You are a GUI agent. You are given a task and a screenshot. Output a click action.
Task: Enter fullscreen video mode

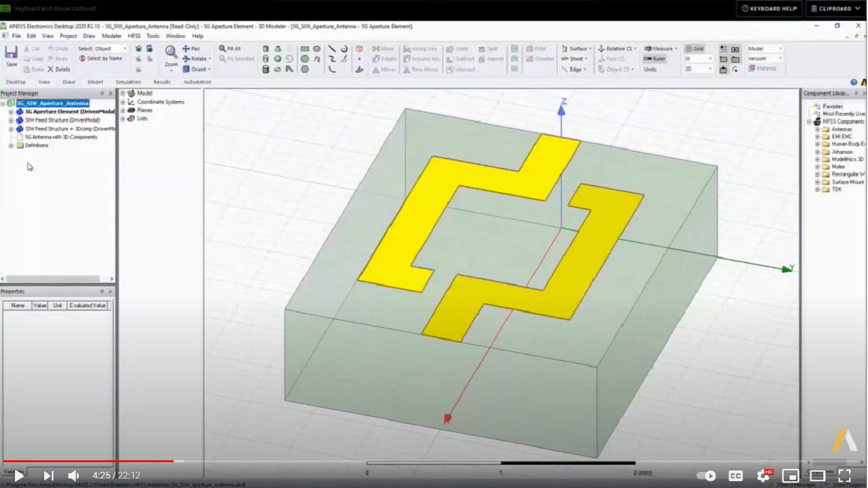844,476
